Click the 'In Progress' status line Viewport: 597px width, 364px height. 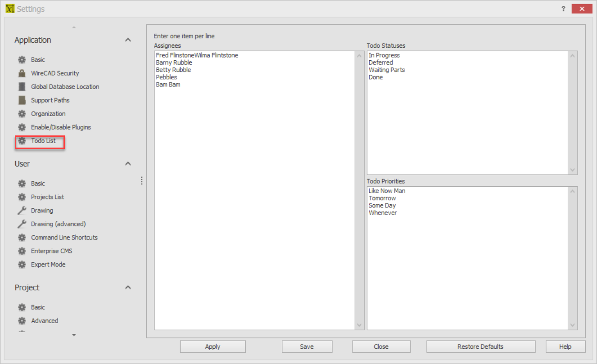click(384, 55)
